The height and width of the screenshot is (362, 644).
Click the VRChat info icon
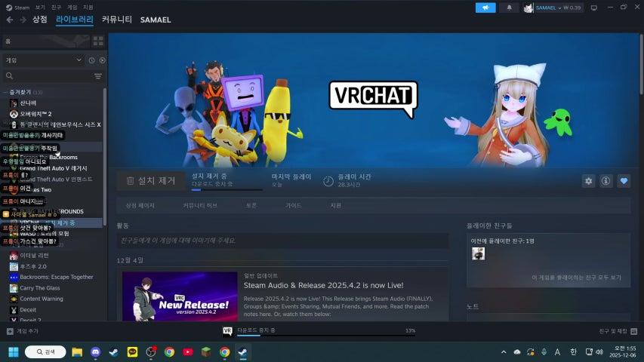coord(605,181)
